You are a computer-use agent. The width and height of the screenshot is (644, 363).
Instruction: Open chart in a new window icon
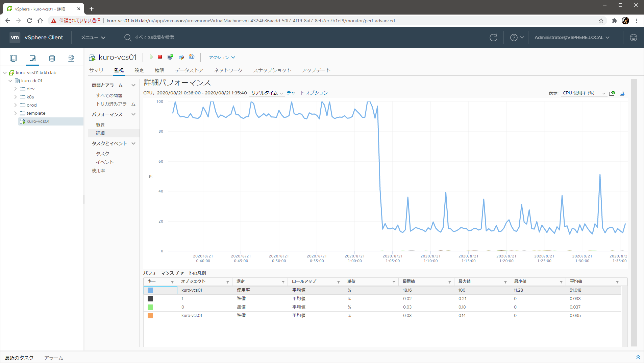pos(612,93)
